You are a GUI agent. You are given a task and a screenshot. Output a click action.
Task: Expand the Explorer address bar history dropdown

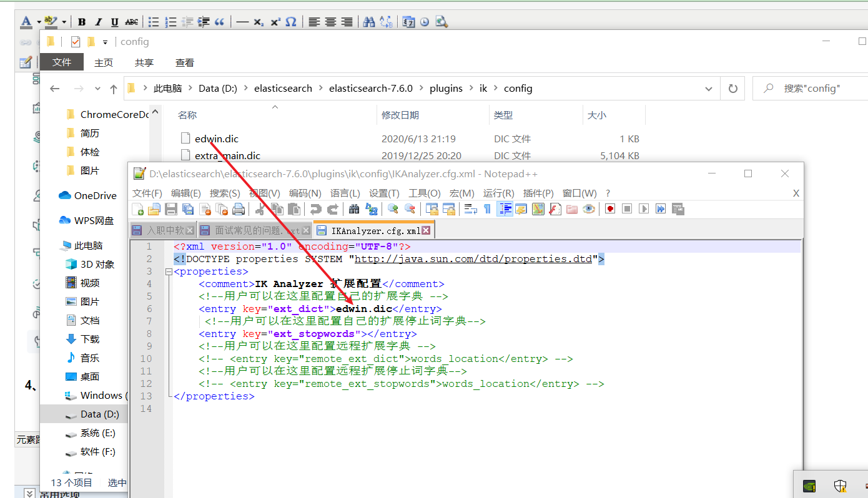pos(709,89)
